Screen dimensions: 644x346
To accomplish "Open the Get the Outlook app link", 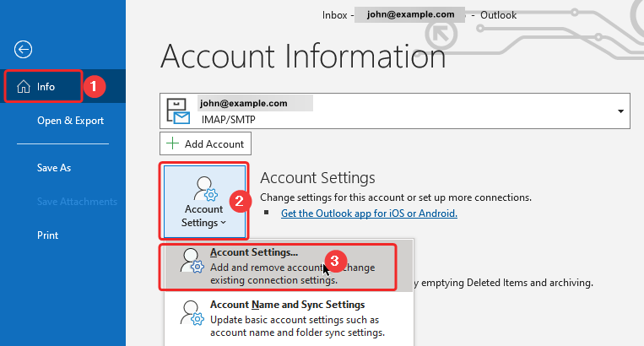I will [369, 214].
